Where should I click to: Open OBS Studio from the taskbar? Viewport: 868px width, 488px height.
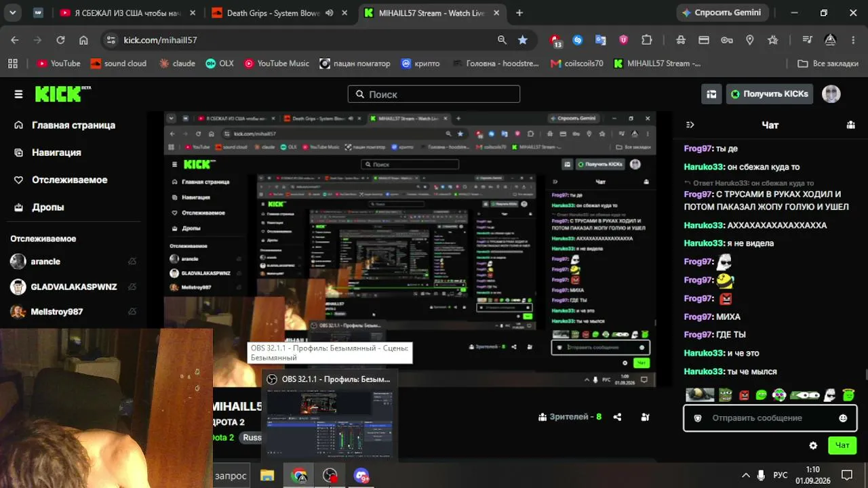pyautogui.click(x=330, y=476)
